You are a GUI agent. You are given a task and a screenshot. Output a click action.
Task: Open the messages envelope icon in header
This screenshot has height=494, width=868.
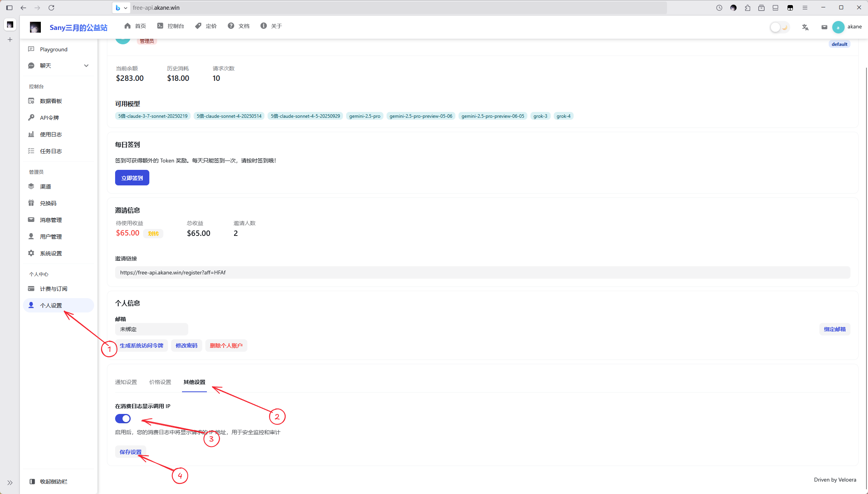824,27
